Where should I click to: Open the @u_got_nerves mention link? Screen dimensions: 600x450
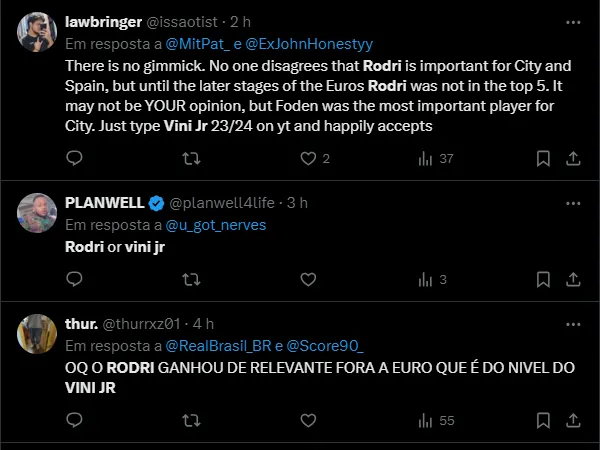click(216, 225)
